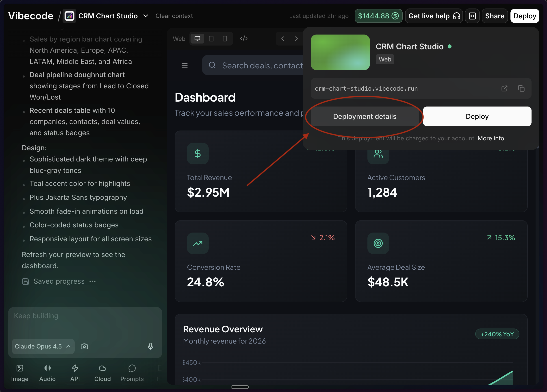Attach a screenshot using the camera icon

85,346
